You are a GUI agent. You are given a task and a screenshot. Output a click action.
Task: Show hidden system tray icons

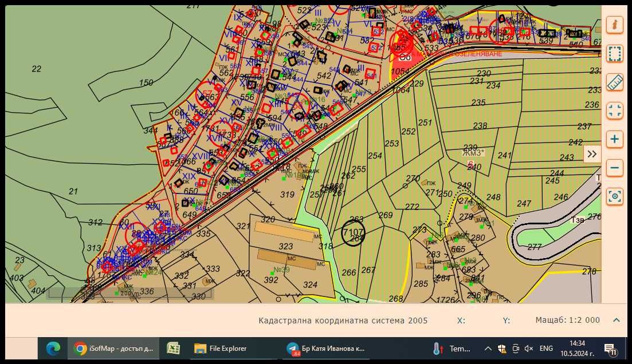pos(488,349)
